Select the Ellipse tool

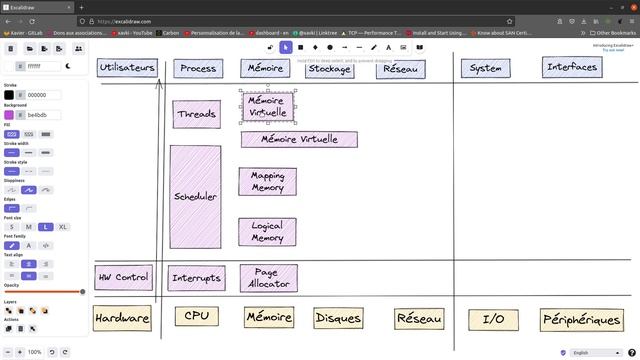(330, 48)
